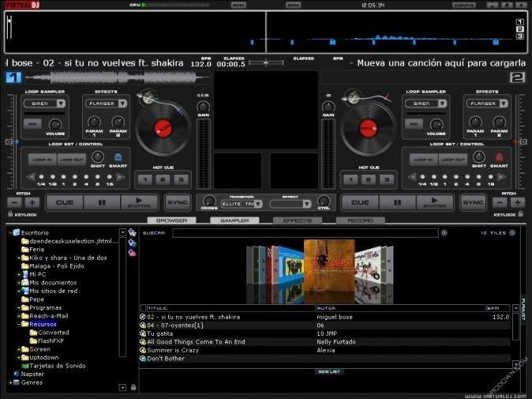Click the deck 2 turntable vinyl
The width and height of the screenshot is (532, 399).
[x=368, y=129]
